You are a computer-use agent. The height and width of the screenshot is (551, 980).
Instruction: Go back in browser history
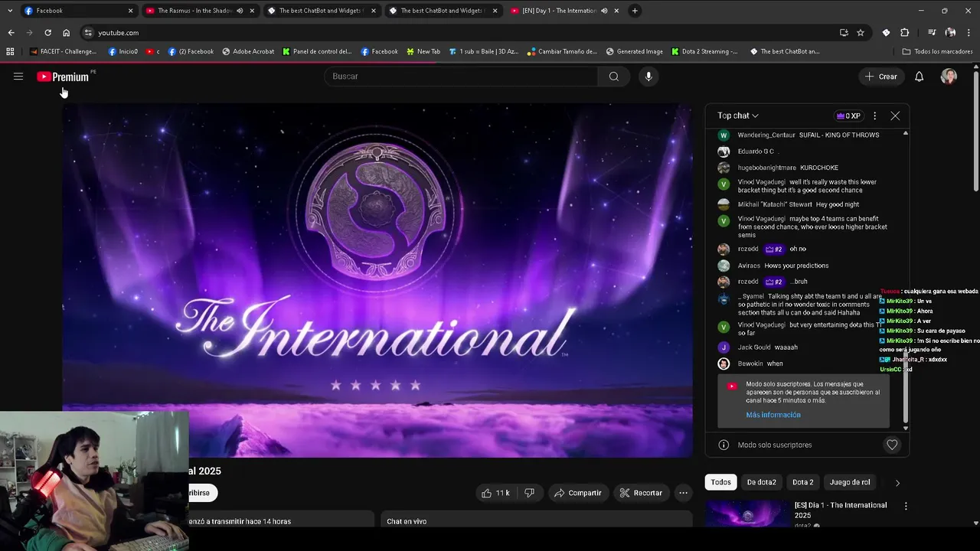click(11, 33)
